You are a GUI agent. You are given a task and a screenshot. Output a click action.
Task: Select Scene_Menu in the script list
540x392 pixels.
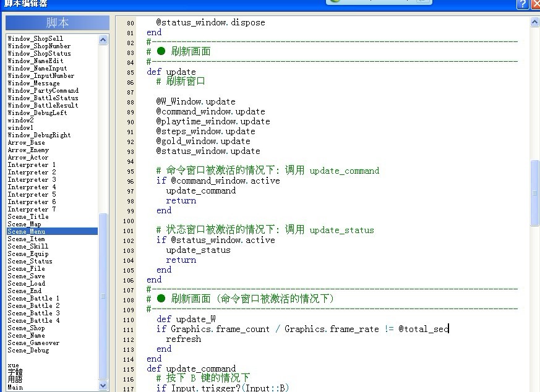pos(53,232)
